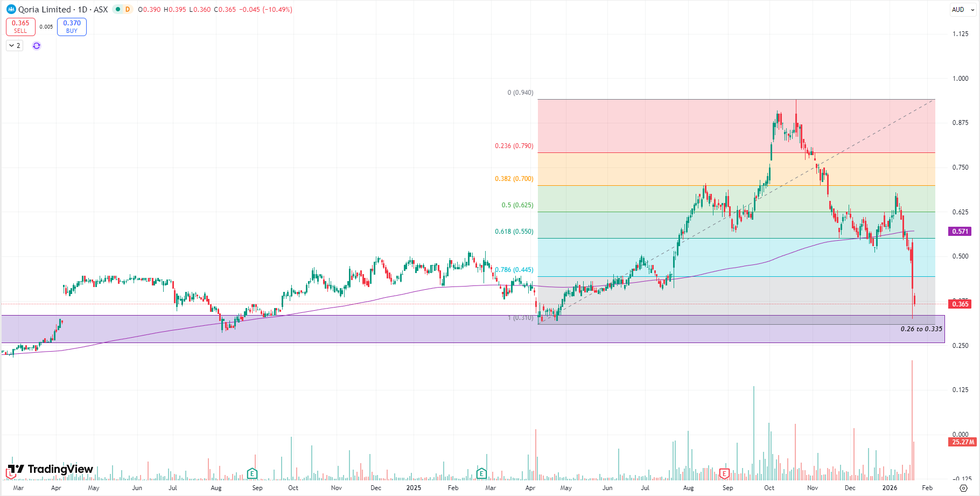Click the 25.27M volume label
This screenshot has height=496, width=980.
tap(963, 442)
